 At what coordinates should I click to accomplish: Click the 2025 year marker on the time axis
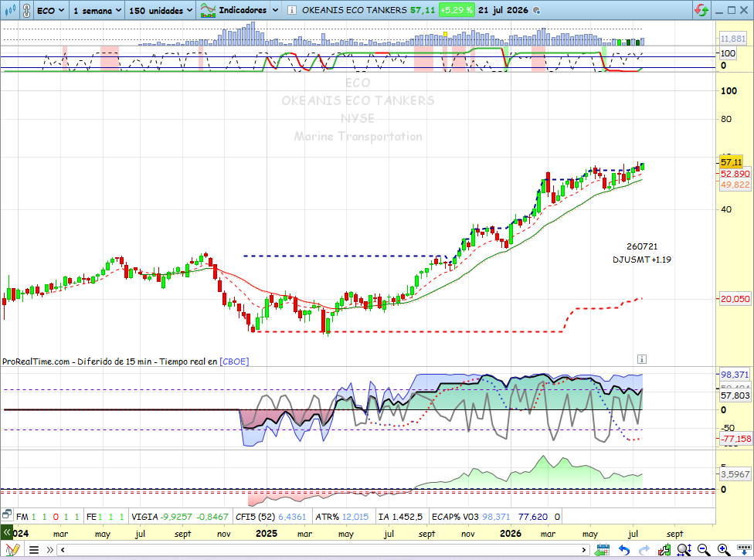[x=267, y=533]
